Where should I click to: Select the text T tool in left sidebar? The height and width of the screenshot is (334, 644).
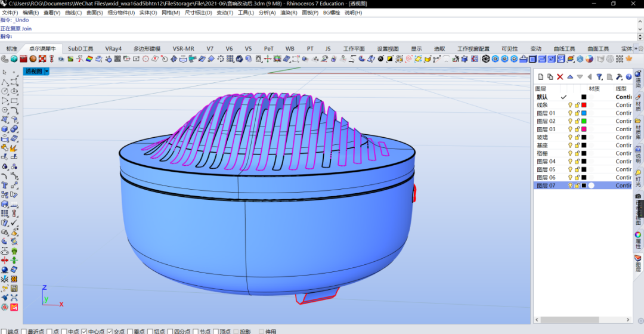pos(5,185)
